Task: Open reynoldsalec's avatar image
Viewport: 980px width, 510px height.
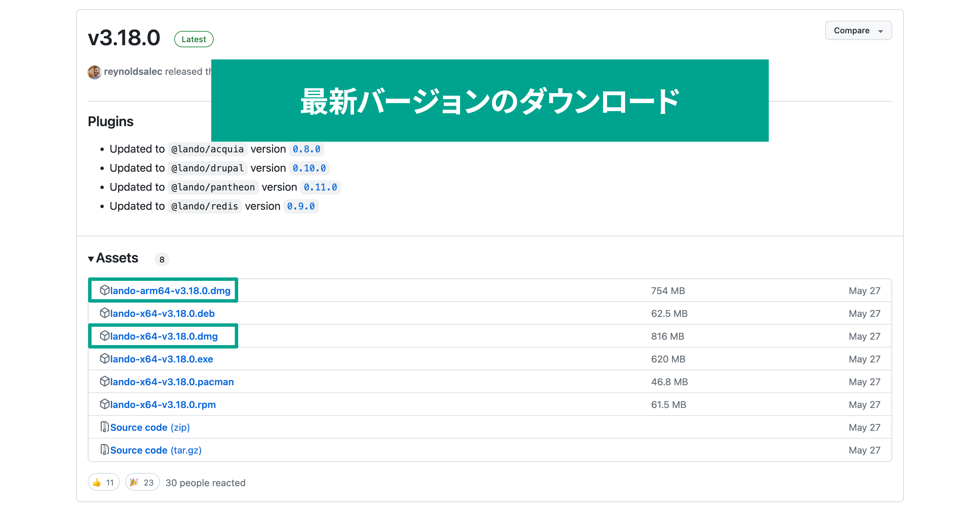Action: [94, 71]
